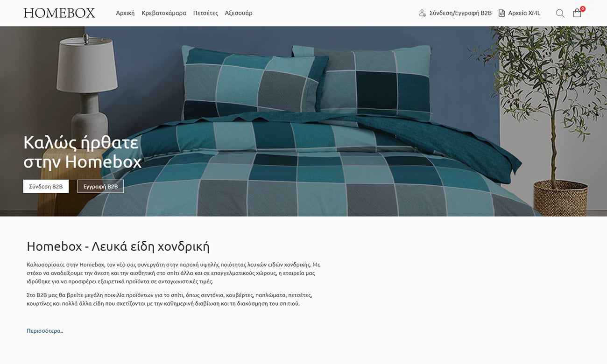Click the bedding hero banner image
607x364 pixels.
[x=303, y=121]
